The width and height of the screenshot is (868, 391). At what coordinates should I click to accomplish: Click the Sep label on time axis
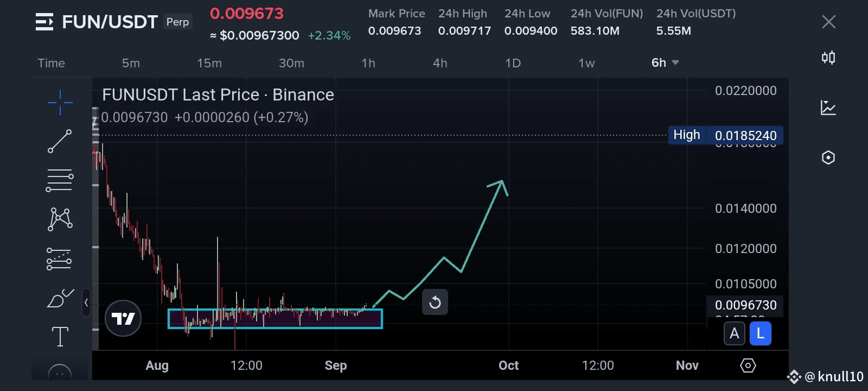point(336,365)
